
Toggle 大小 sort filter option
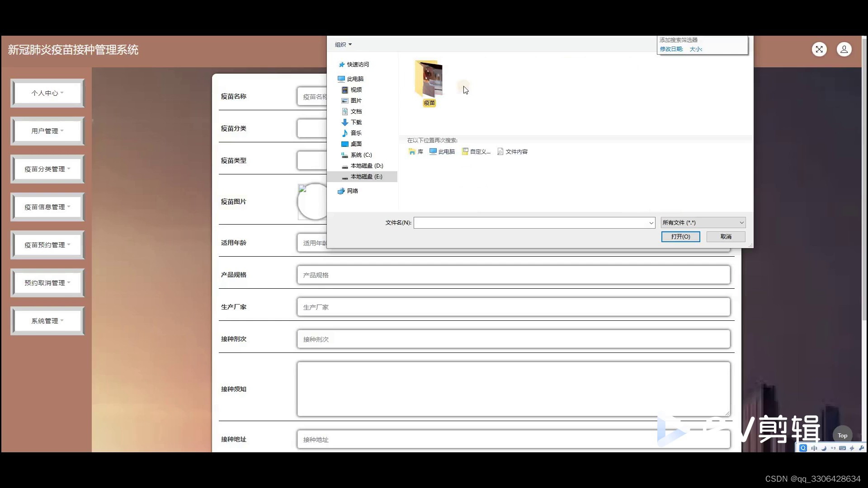coord(696,49)
